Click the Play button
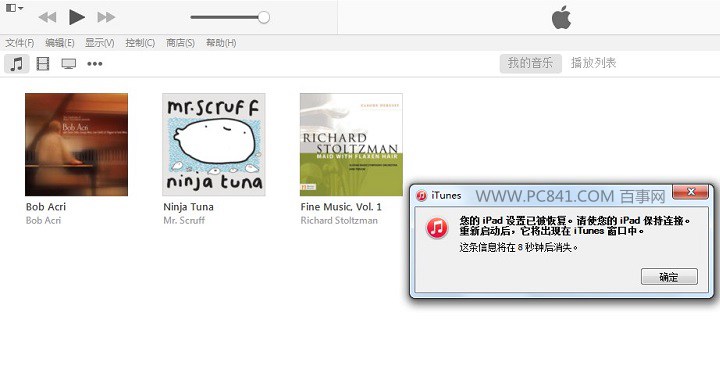Screen dimensions: 720x366 (77, 17)
